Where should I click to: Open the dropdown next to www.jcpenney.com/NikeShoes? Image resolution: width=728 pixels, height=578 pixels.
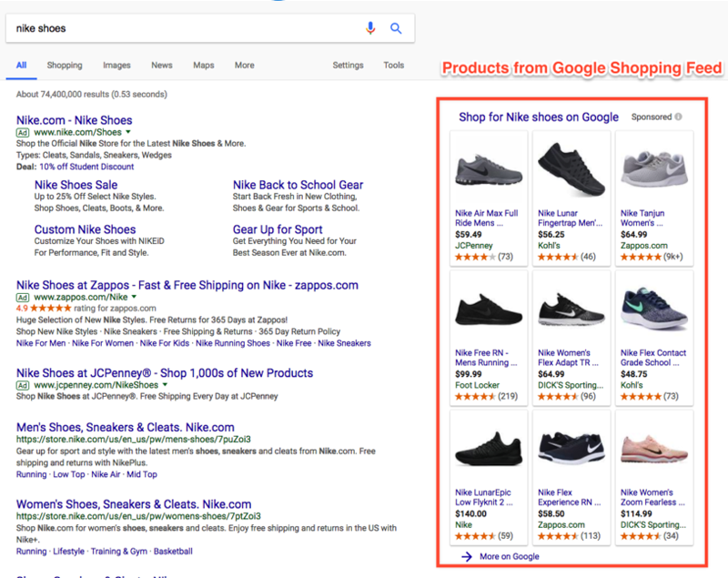point(164,386)
